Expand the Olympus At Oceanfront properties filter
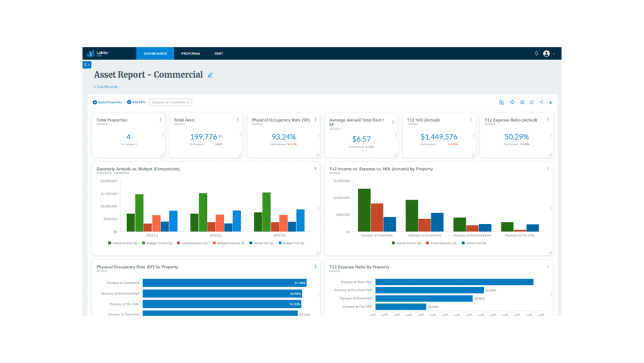This screenshot has height=363, width=644. point(169,102)
